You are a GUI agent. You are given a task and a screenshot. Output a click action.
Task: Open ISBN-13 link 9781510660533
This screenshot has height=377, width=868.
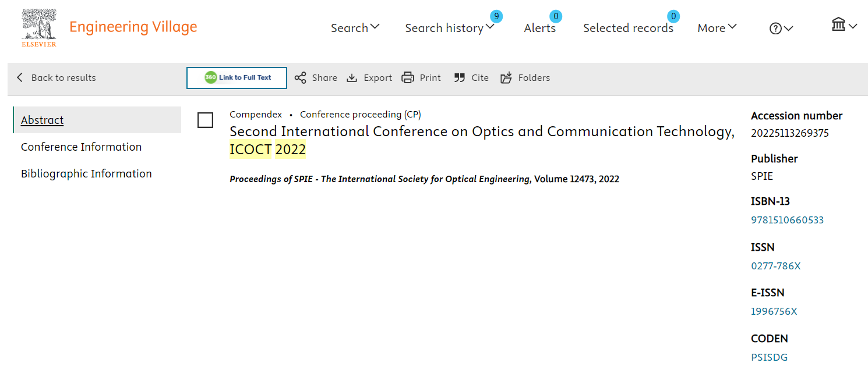[x=788, y=220]
